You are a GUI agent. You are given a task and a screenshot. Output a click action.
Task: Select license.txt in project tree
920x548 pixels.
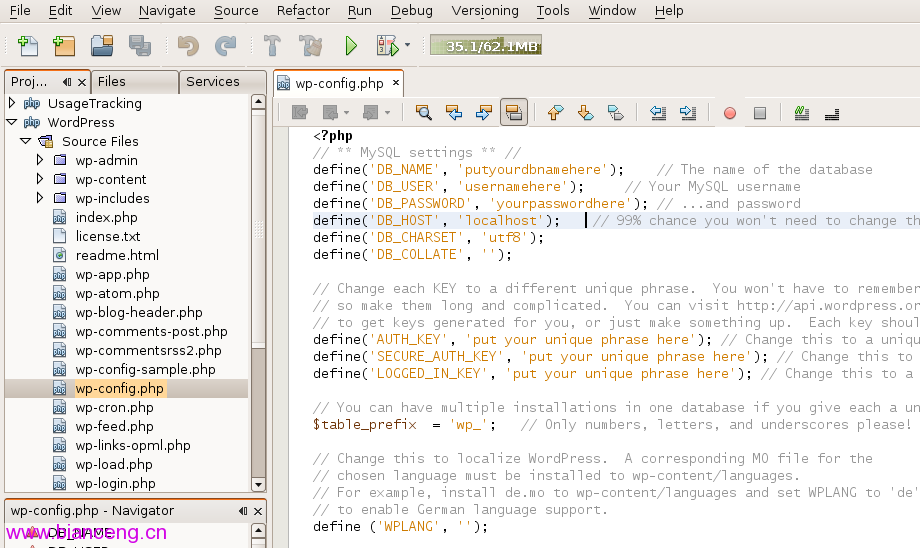click(108, 236)
